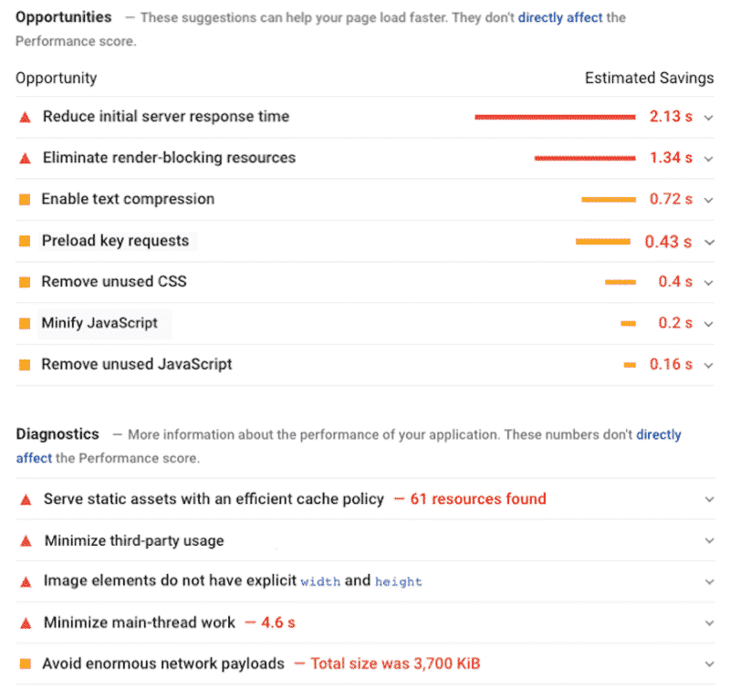Click the orange square icon next to Remove unused CSS
Screen dimensions: 730x700
(x=25, y=282)
